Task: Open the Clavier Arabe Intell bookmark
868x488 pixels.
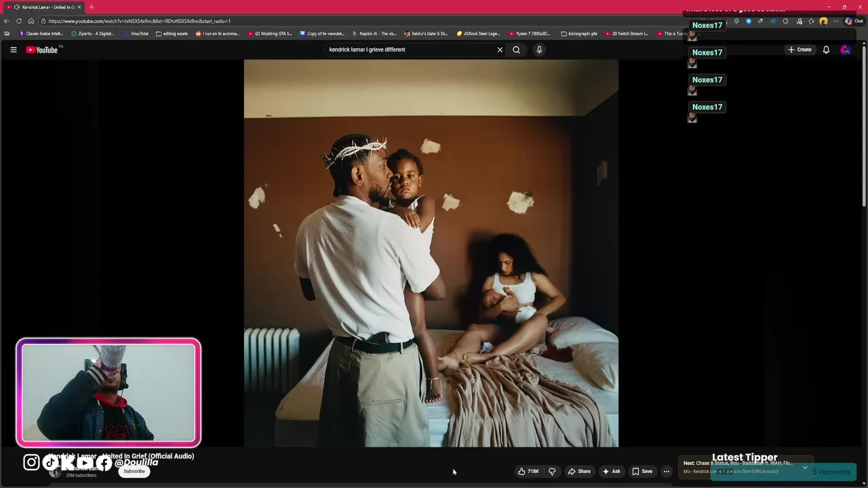Action: tap(41, 33)
